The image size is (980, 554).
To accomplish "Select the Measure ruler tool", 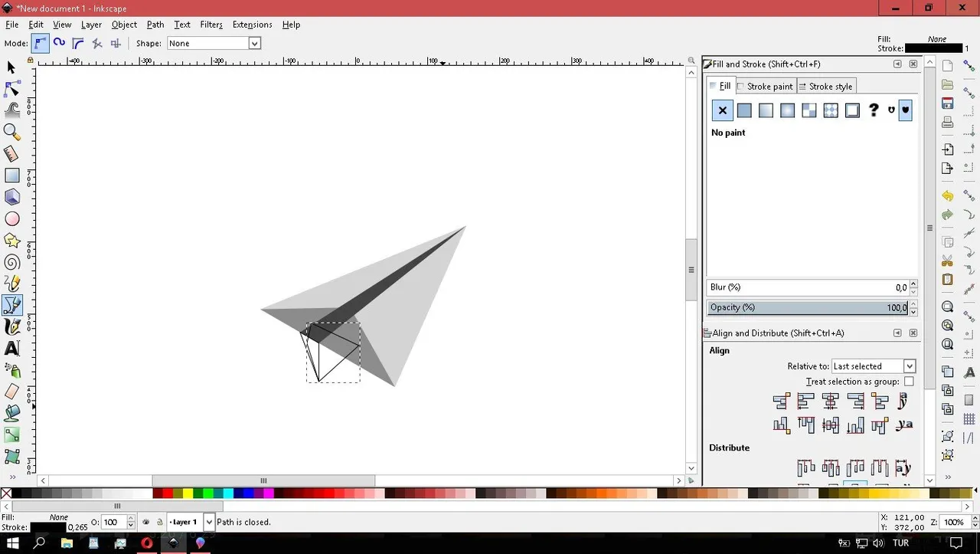I will 11,153.
